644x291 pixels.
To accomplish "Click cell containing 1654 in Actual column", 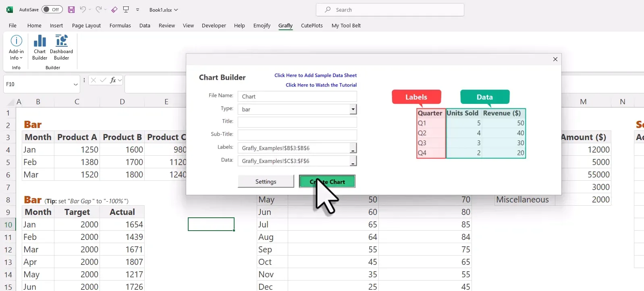I will coord(122,225).
